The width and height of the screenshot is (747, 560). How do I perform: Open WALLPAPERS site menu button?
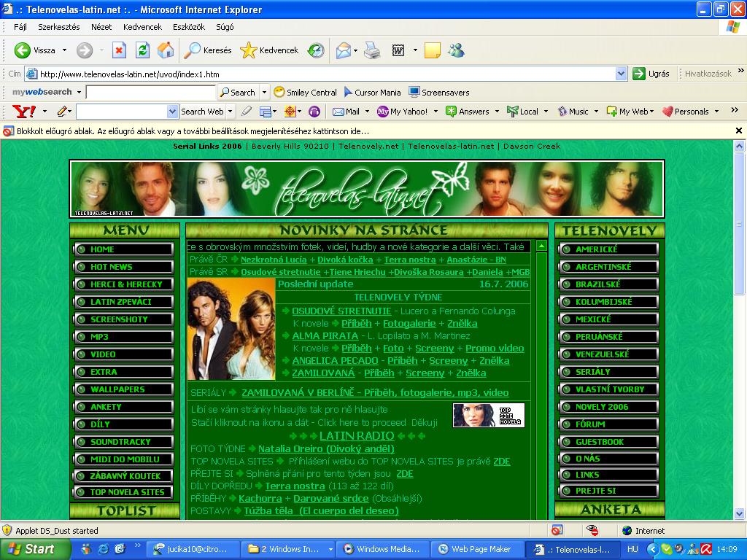[x=124, y=389]
